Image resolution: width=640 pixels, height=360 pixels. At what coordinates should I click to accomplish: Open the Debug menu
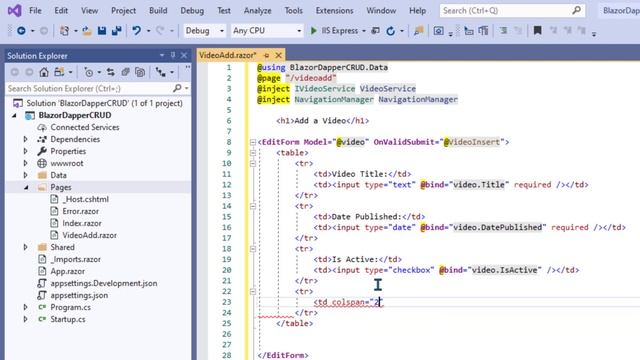click(192, 11)
